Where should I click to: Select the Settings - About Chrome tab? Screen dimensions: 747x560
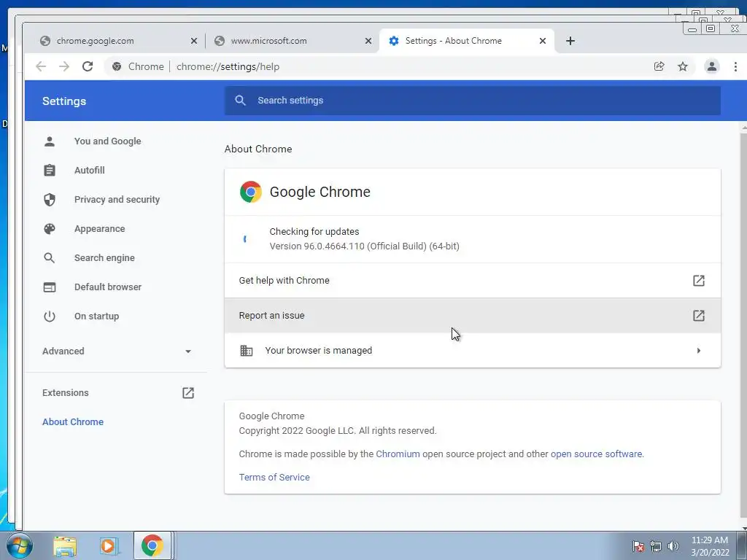pos(467,41)
